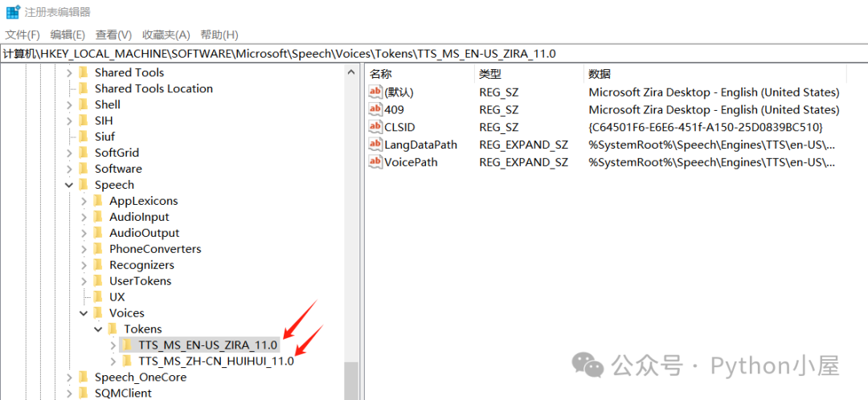Expand the Recognizers key

tap(84, 265)
